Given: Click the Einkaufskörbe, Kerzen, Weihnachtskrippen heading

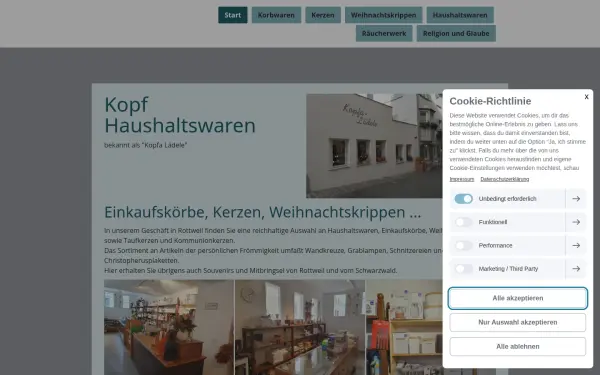Looking at the screenshot, I should (262, 212).
